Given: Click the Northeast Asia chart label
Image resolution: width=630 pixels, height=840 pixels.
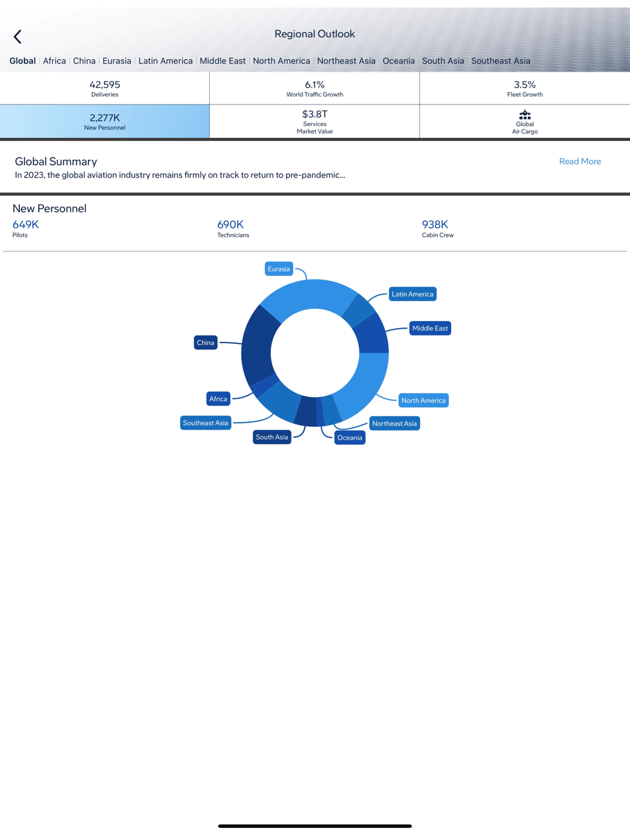Looking at the screenshot, I should point(394,424).
